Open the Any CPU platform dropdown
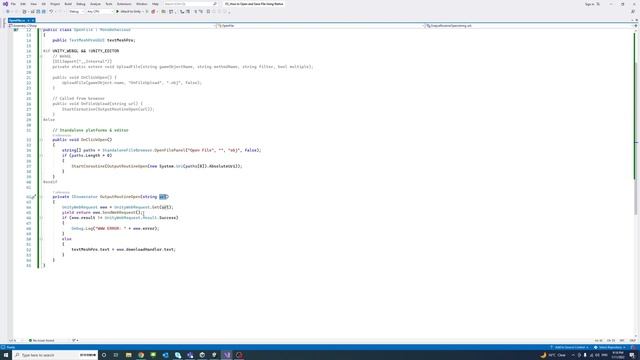The width and height of the screenshot is (640, 360). click(99, 11)
